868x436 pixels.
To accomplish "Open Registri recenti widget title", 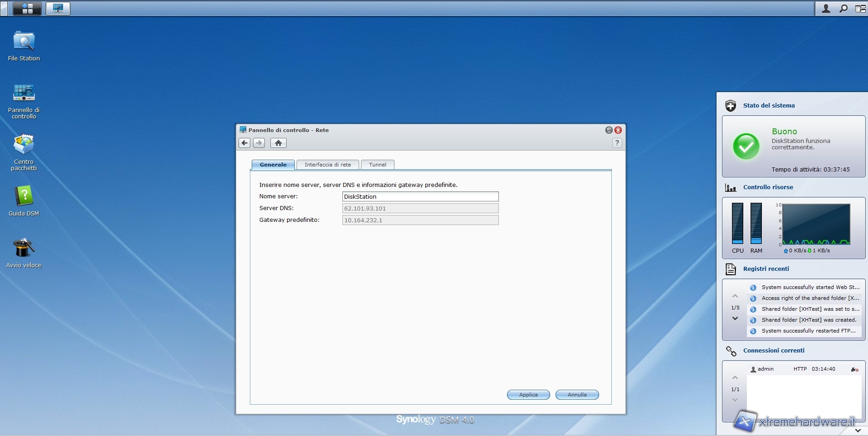I will point(766,269).
